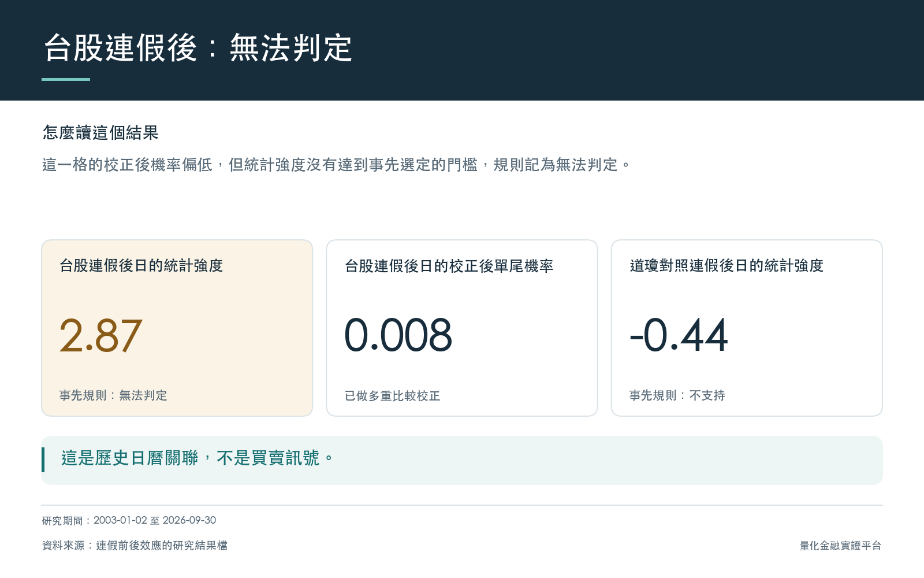Click the value 2.87
The width and height of the screenshot is (924, 578).
100,336
